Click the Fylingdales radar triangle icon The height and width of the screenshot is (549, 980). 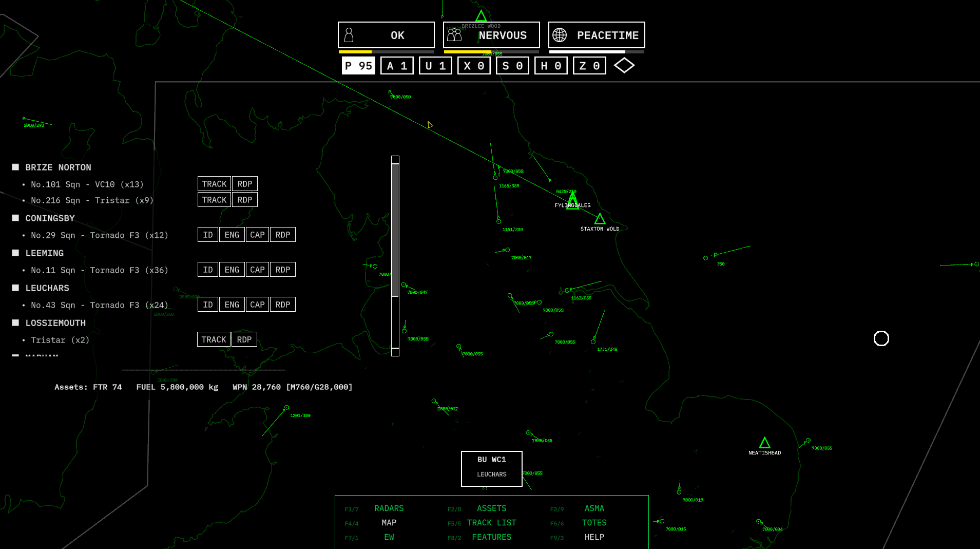(x=572, y=200)
